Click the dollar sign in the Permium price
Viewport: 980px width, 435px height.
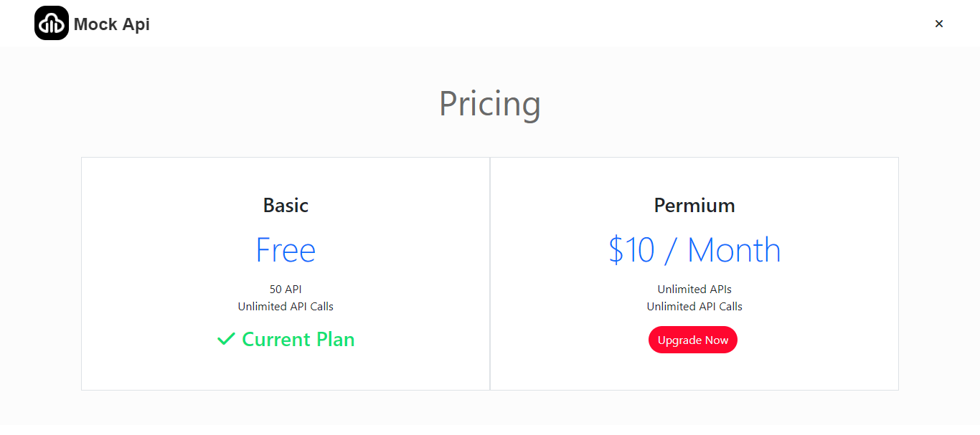[x=616, y=250]
